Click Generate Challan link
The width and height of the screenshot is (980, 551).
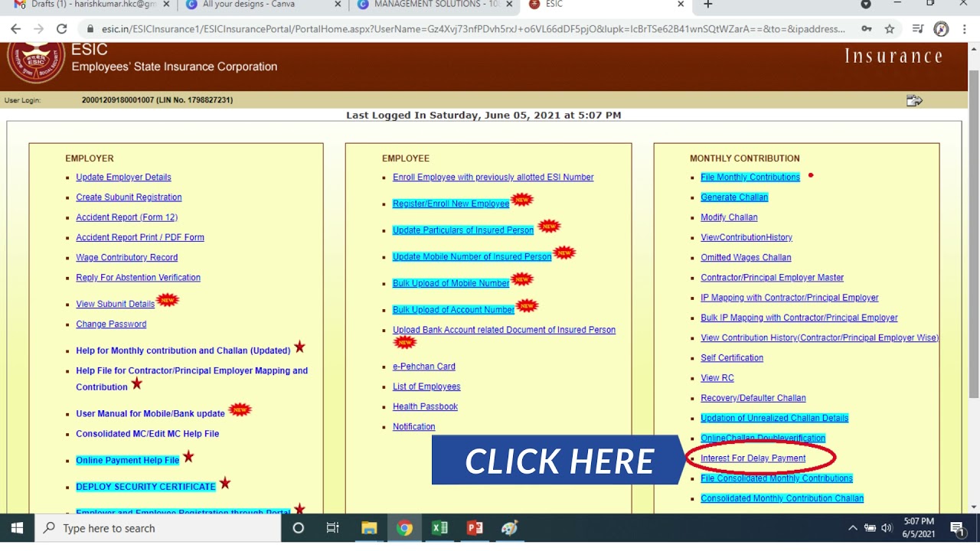point(734,197)
